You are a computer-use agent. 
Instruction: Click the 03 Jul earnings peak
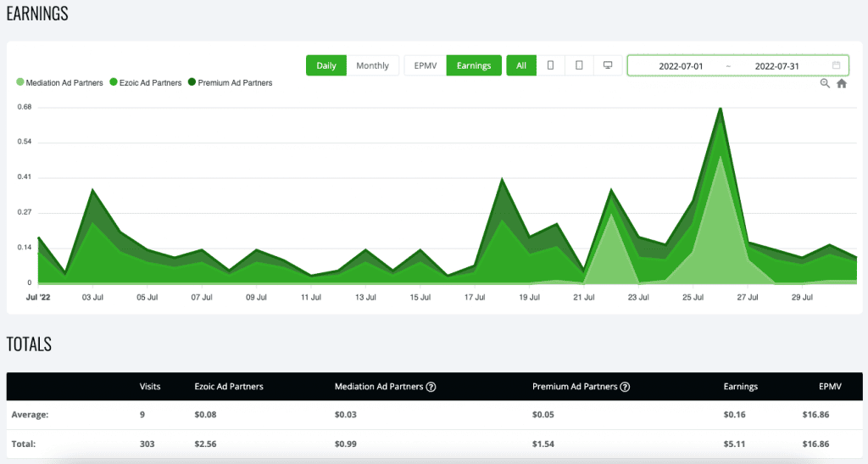92,190
